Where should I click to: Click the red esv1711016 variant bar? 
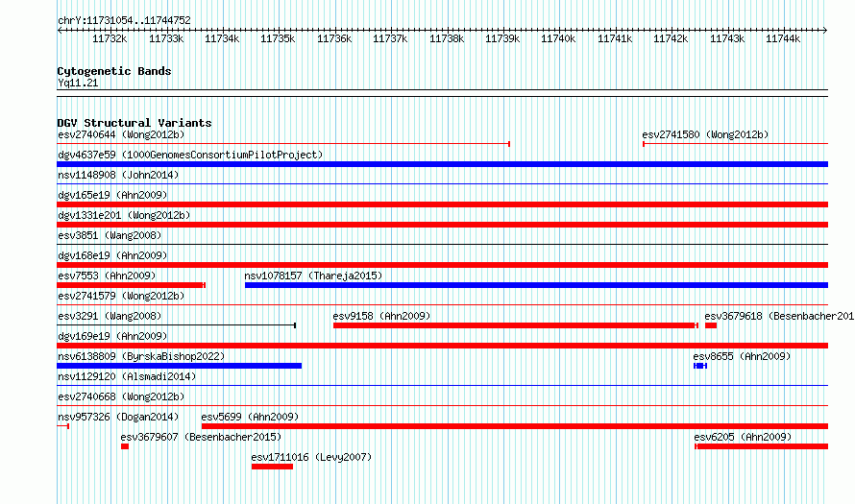click(x=272, y=467)
